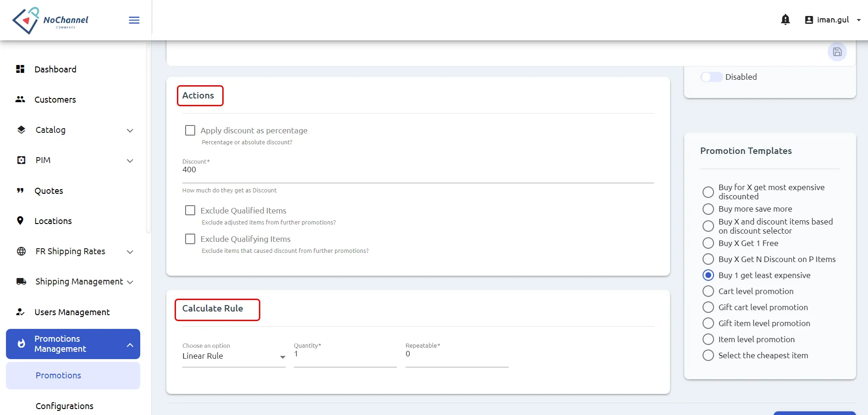Screen dimensions: 868x415
Task: Click the Locations pin icon
Action: (x=20, y=221)
